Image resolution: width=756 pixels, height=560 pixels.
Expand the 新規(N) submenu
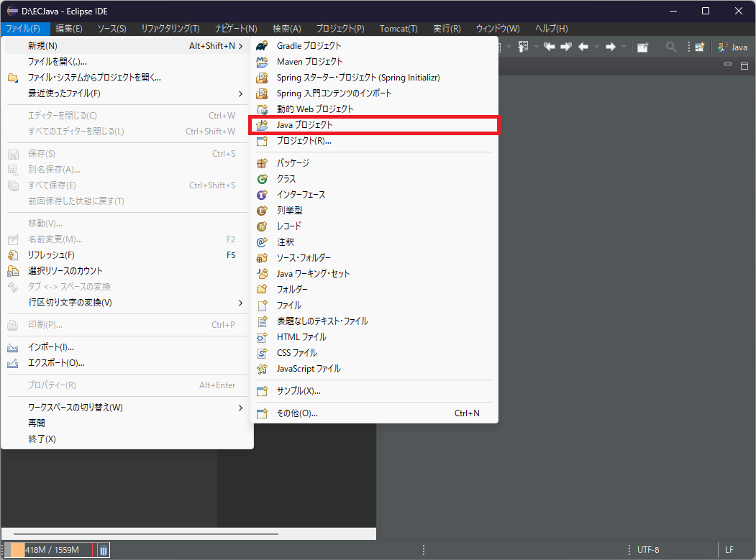pyautogui.click(x=127, y=46)
